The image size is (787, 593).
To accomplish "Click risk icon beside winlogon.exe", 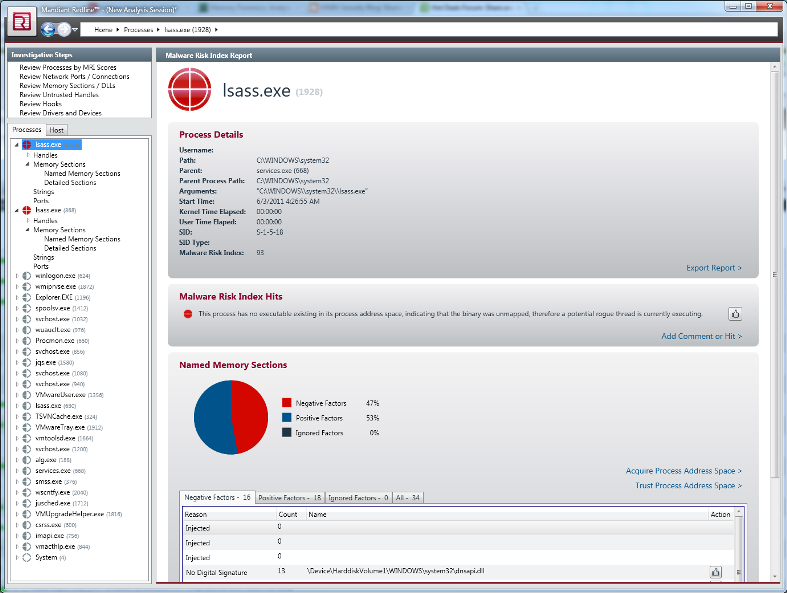I will (x=27, y=276).
